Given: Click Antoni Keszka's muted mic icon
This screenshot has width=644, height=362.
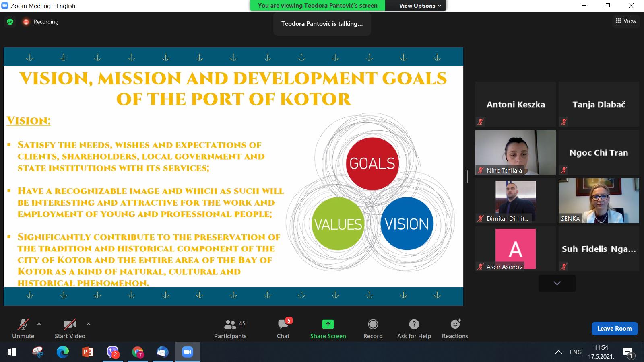Looking at the screenshot, I should coord(480,121).
